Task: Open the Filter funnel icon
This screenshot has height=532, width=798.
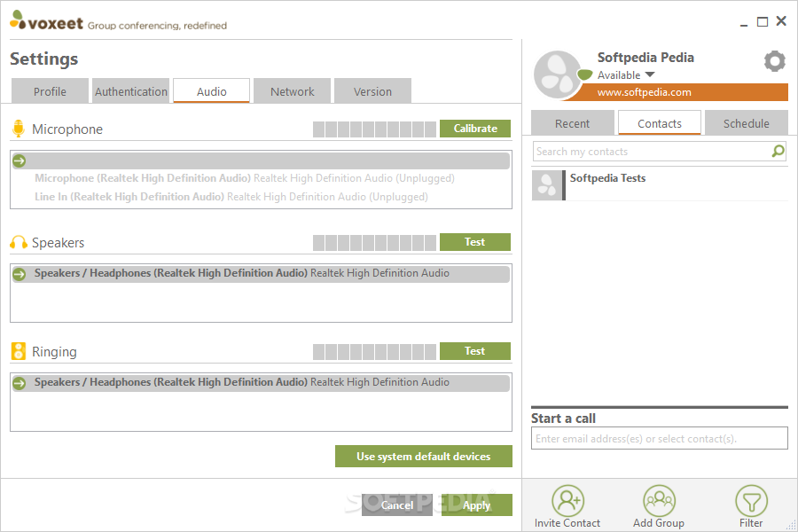Action: point(751,500)
